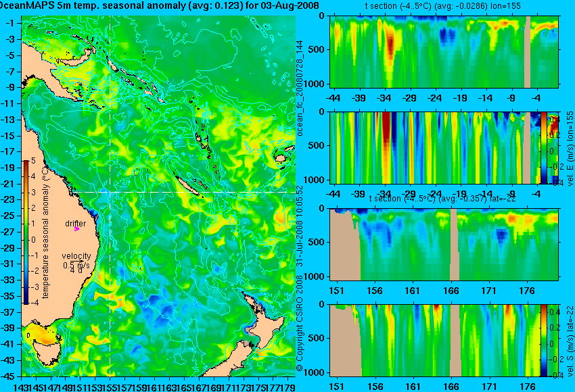The width and height of the screenshot is (575, 392).
Task: Click the warm red core in the top temperature section
Action: [390, 46]
